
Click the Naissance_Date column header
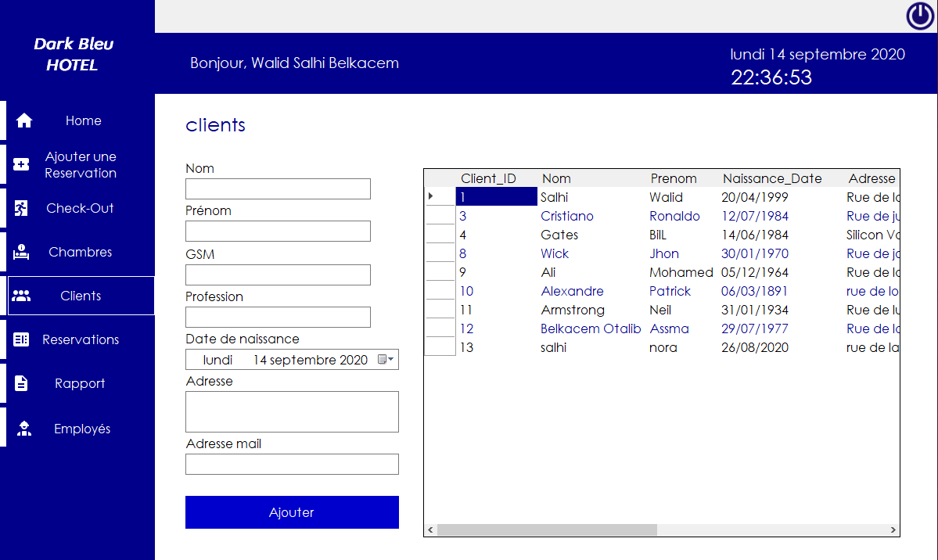click(x=772, y=178)
